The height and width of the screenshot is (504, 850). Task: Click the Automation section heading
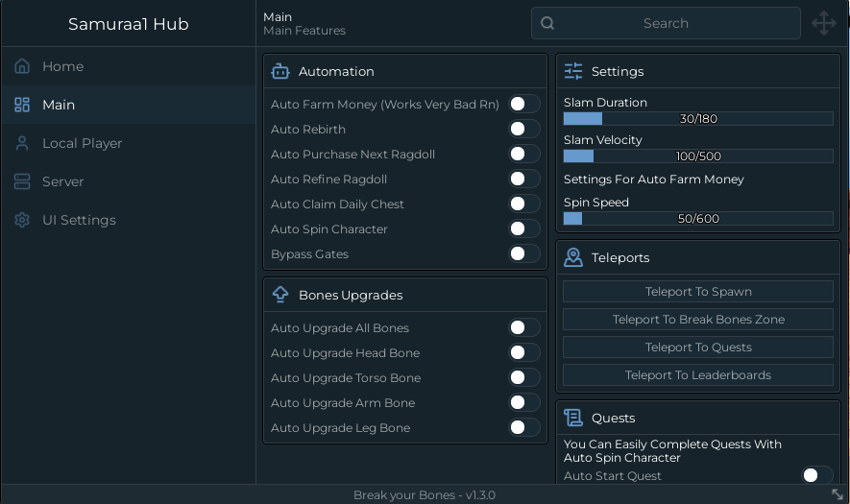coord(336,72)
